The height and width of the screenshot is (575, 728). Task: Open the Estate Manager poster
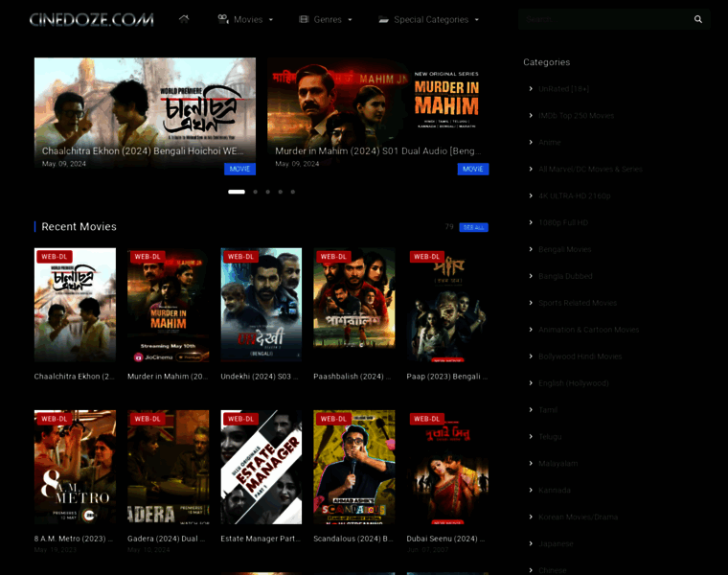[261, 468]
